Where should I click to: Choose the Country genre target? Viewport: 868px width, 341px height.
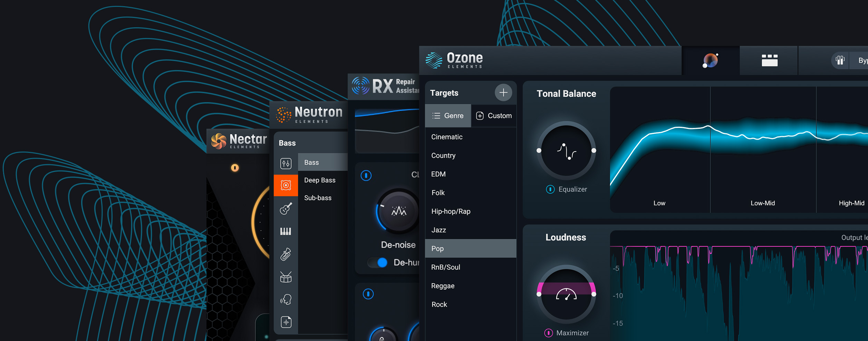(471, 156)
